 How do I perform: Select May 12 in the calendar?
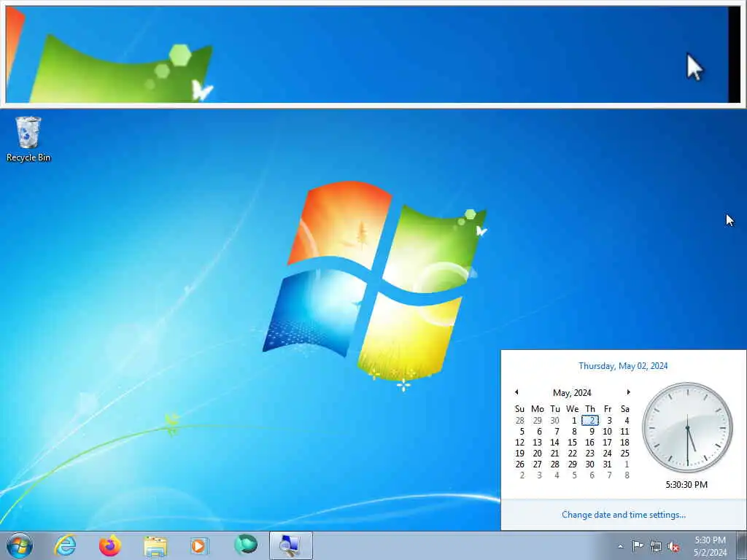pos(519,443)
